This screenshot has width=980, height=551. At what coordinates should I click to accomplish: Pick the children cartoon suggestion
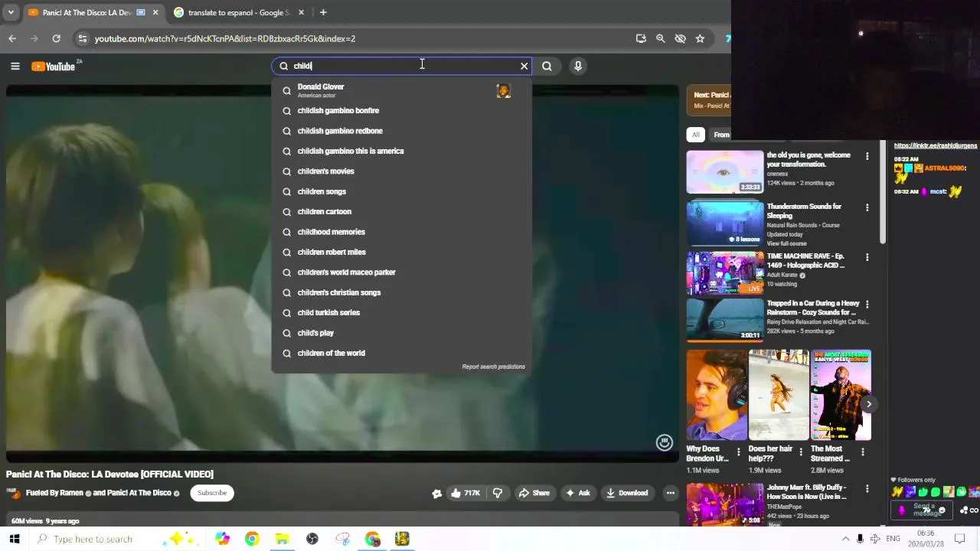pos(401,212)
